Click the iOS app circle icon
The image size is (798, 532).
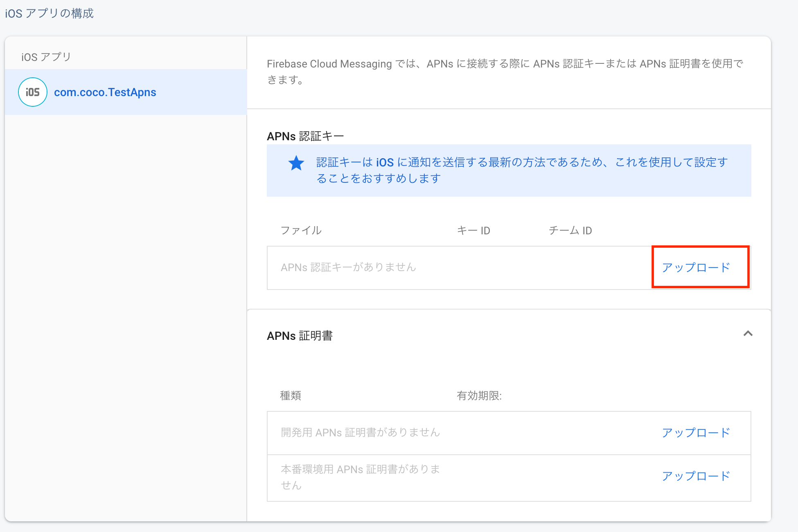33,92
